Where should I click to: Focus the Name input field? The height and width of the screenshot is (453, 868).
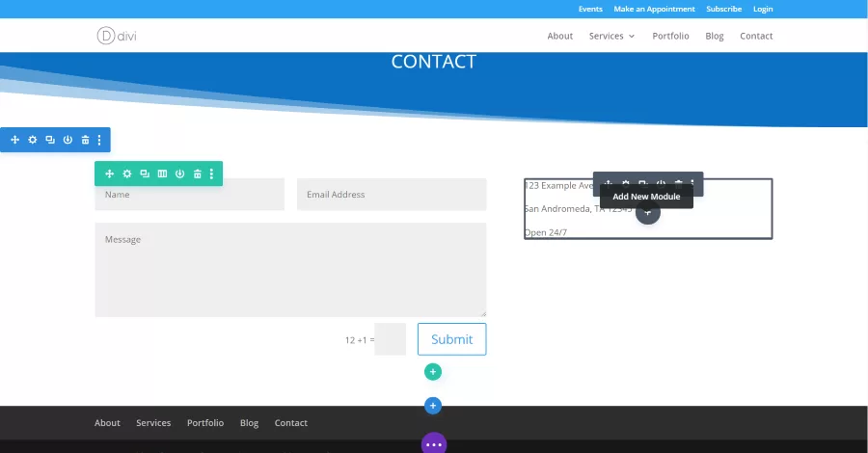[x=189, y=194]
